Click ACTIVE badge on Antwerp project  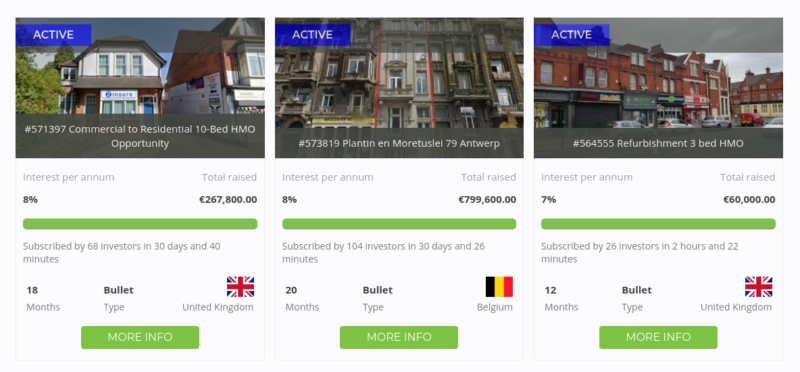coord(313,35)
